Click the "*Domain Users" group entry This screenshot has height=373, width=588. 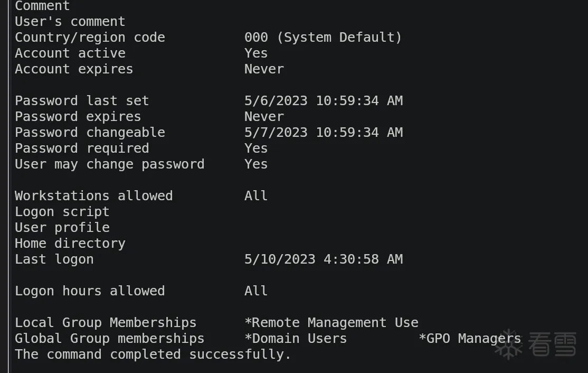click(x=296, y=339)
